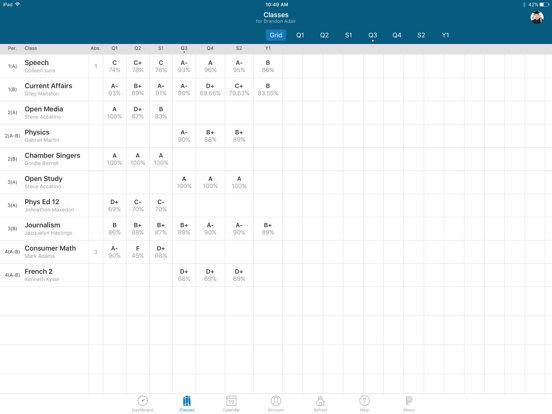Open Journalism Y1 B+ grade cell

tap(268, 228)
